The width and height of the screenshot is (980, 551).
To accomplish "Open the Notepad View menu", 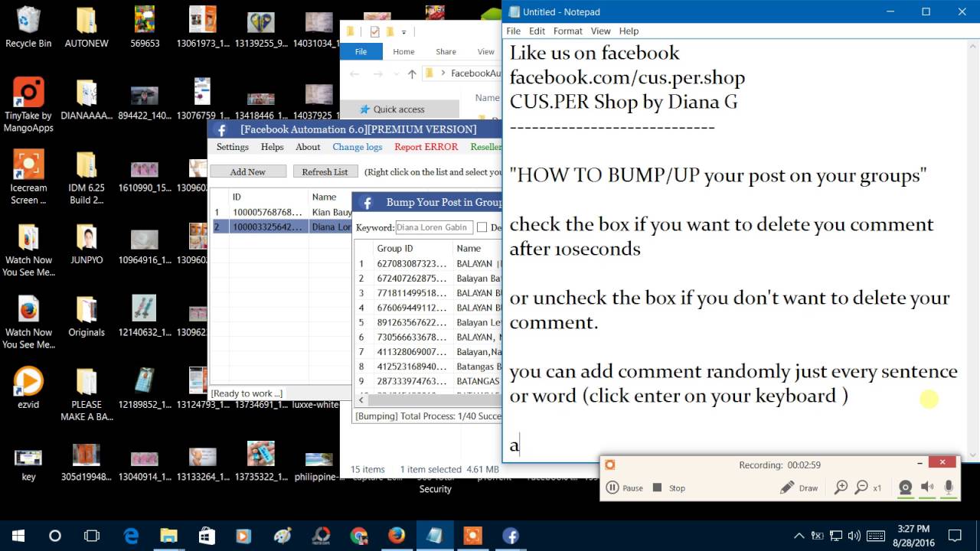I will [600, 31].
